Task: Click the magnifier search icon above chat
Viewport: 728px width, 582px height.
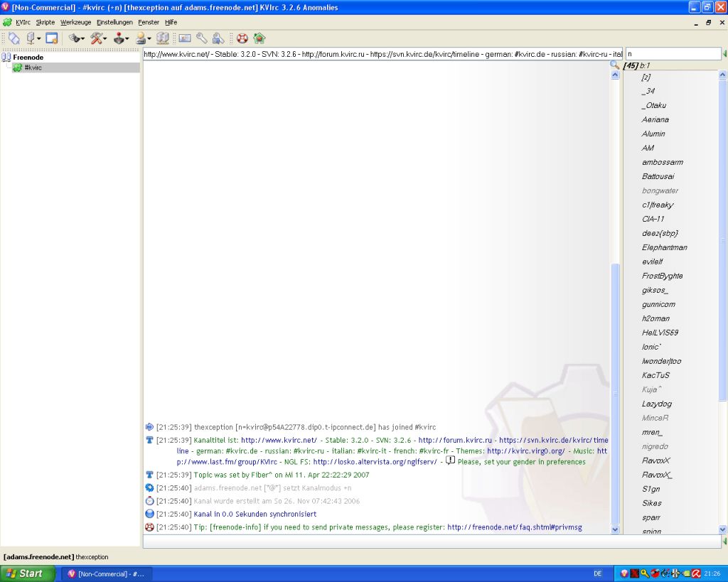Action: 615,65
